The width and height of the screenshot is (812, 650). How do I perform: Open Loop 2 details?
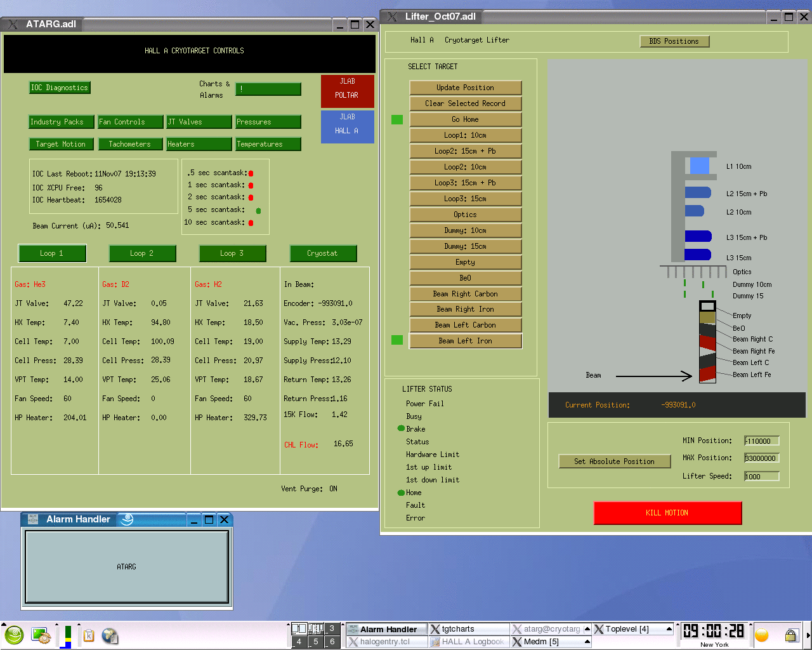[142, 253]
